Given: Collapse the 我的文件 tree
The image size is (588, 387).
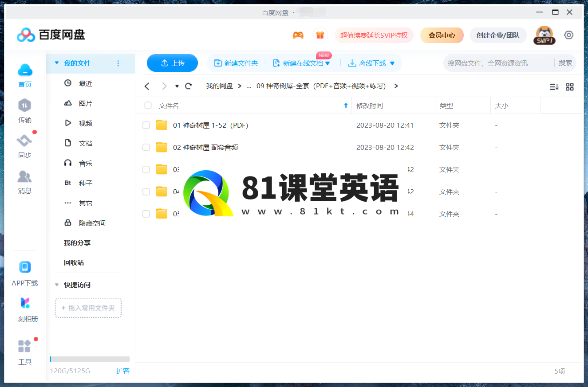Looking at the screenshot, I should pyautogui.click(x=56, y=63).
